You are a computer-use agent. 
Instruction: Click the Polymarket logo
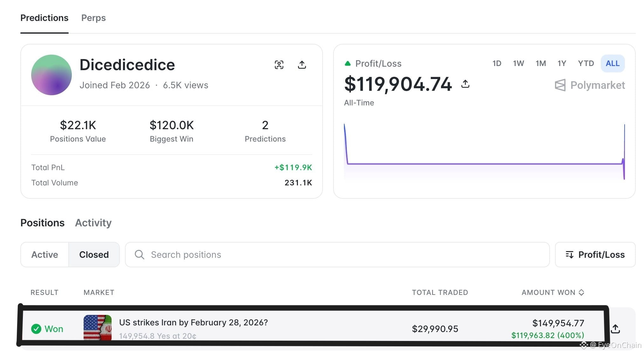coord(590,85)
